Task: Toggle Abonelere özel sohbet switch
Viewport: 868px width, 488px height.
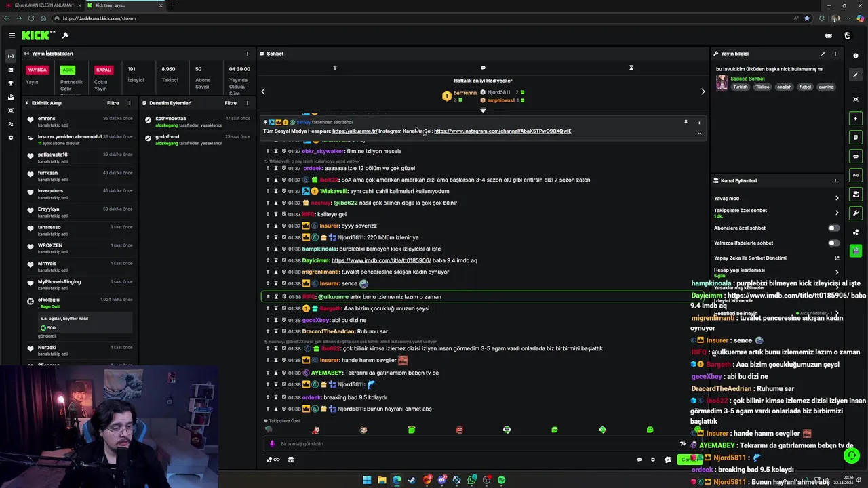Action: coord(833,228)
